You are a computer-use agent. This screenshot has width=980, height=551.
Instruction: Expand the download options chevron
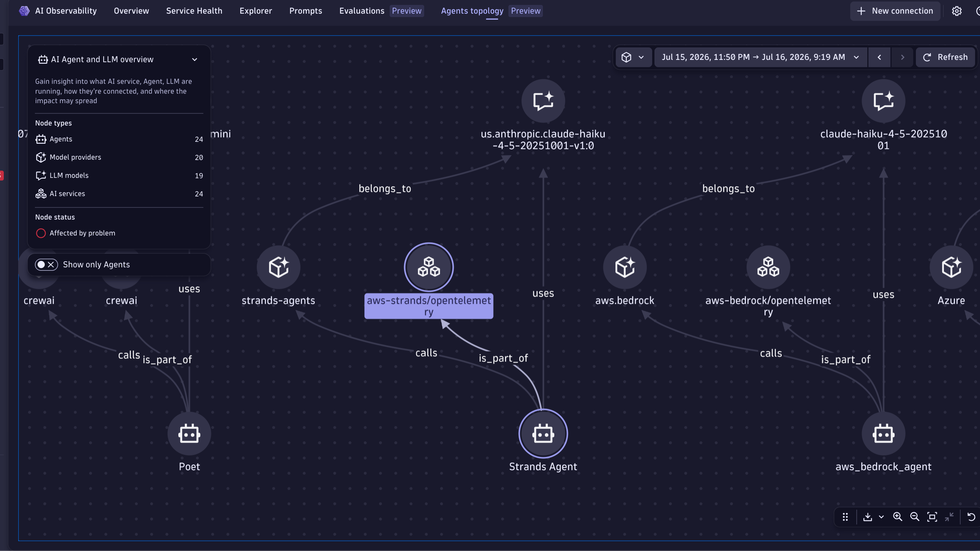coord(881,517)
